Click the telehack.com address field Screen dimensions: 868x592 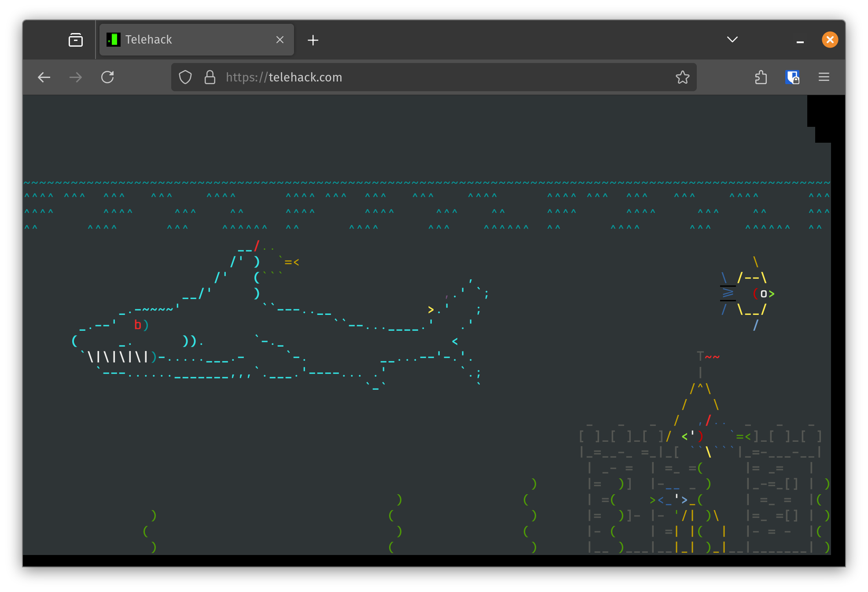pos(396,78)
